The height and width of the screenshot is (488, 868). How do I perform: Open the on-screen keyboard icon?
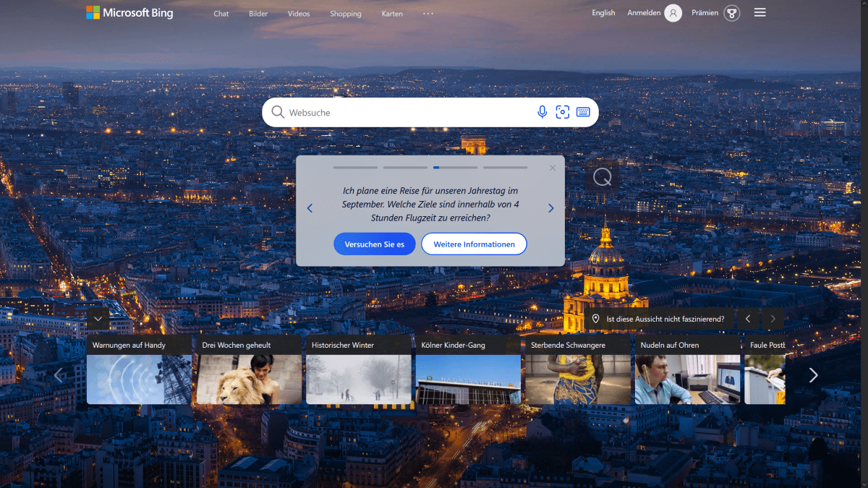583,112
